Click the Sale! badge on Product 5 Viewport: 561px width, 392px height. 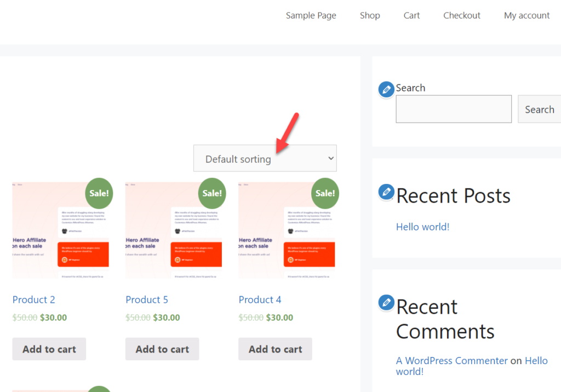[212, 193]
